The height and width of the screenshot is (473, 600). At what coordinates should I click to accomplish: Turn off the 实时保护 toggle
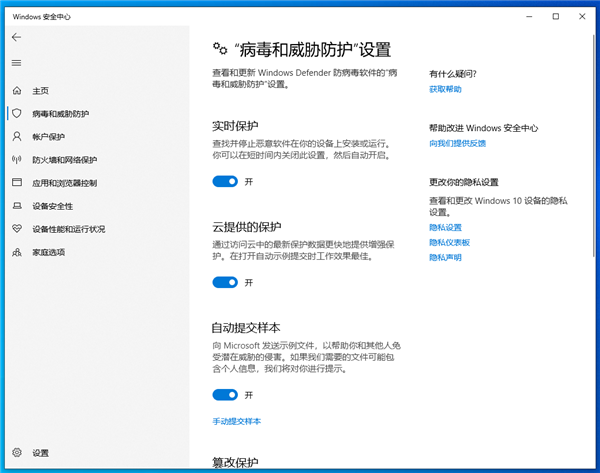225,181
